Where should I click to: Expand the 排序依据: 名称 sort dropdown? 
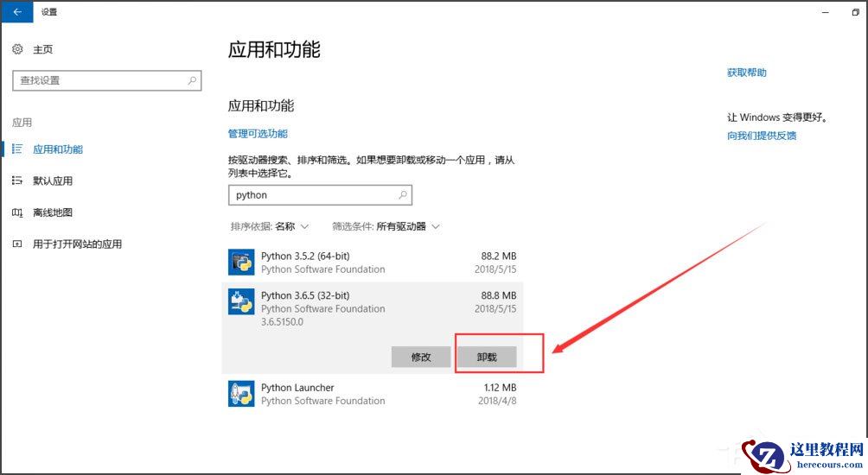pyautogui.click(x=270, y=226)
